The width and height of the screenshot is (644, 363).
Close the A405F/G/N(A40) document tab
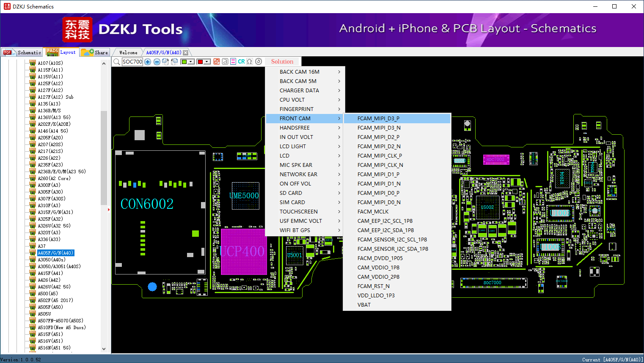185,53
